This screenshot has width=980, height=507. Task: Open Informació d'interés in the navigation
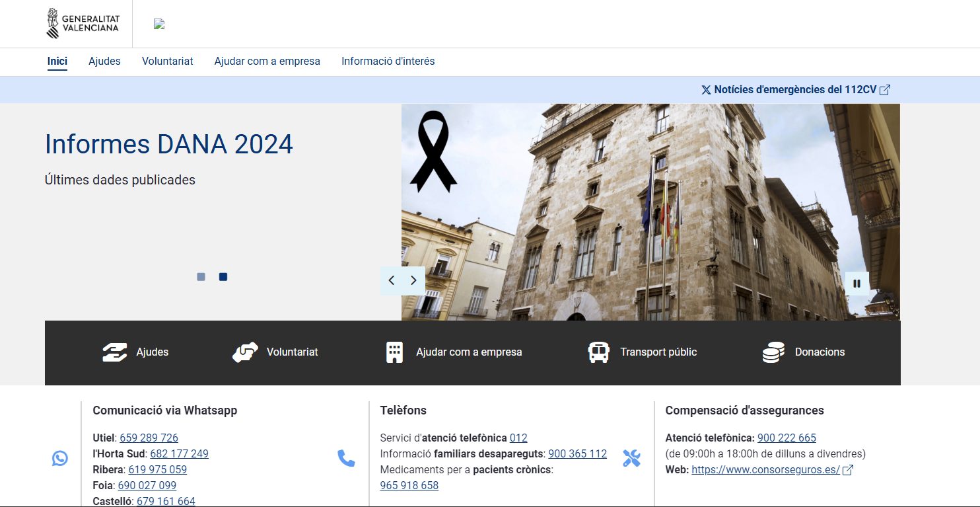pyautogui.click(x=388, y=61)
